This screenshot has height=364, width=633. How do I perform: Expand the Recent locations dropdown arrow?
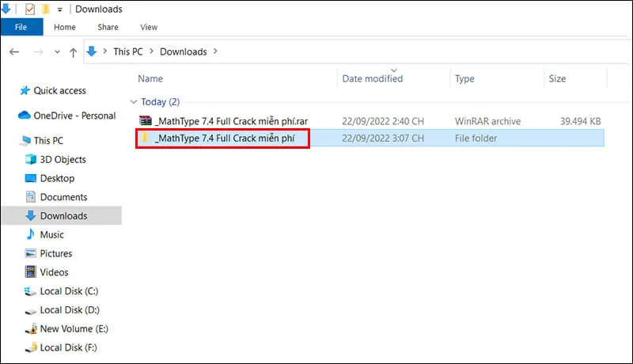click(x=56, y=52)
